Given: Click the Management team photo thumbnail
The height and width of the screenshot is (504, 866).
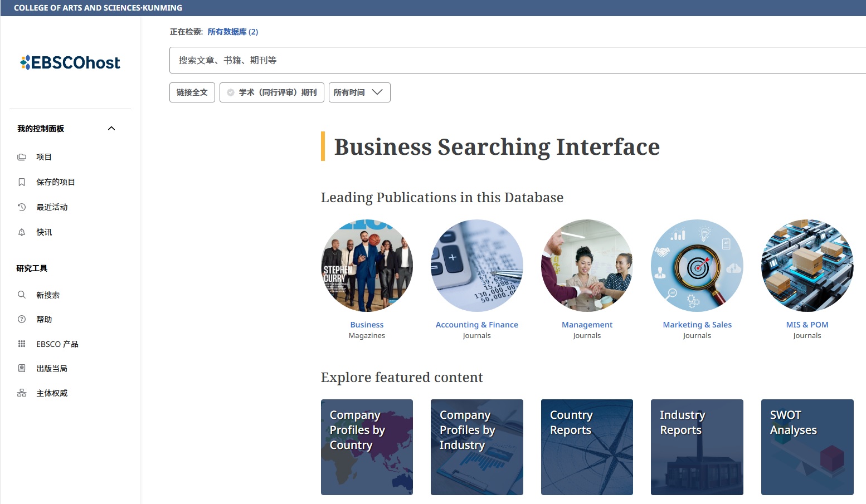Looking at the screenshot, I should (x=587, y=266).
